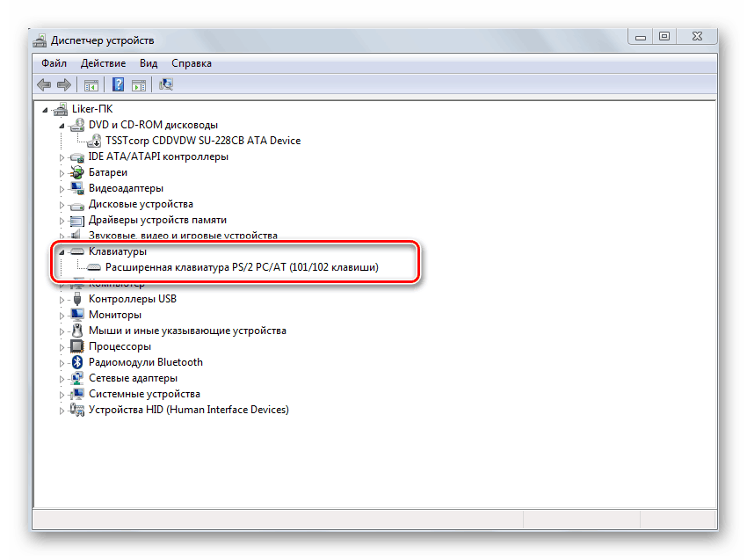Select the Liker-ПК tree label
This screenshot has height=560, width=747.
point(92,109)
